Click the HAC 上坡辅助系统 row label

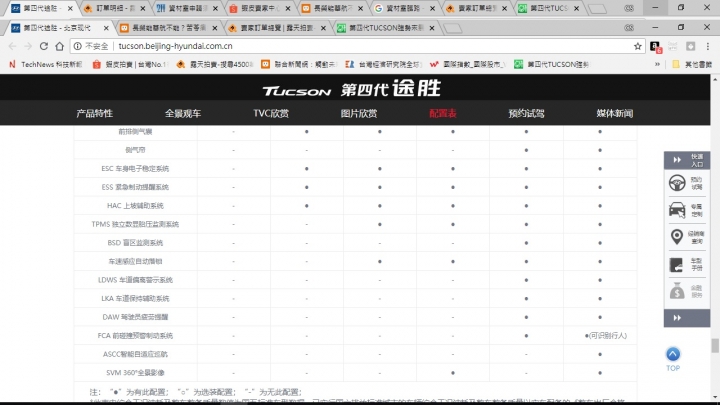pos(135,206)
